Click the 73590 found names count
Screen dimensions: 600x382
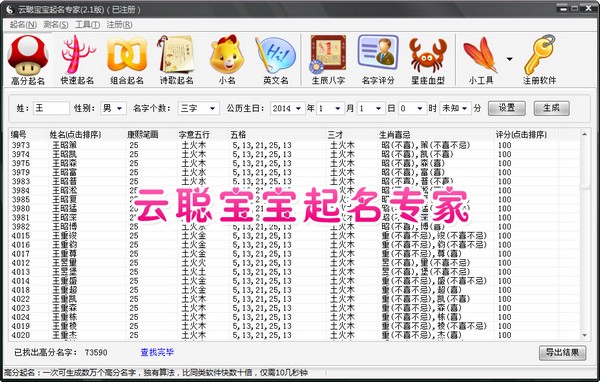click(x=96, y=353)
